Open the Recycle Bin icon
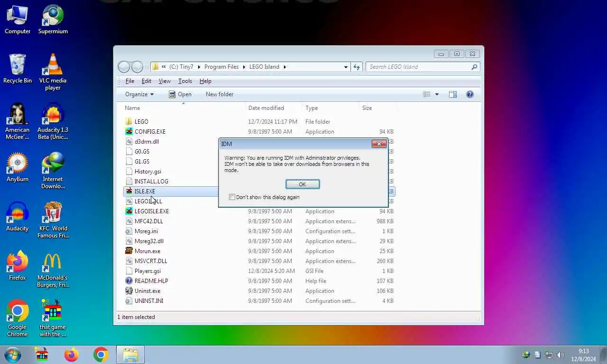Image resolution: width=607 pixels, height=364 pixels. click(x=18, y=69)
